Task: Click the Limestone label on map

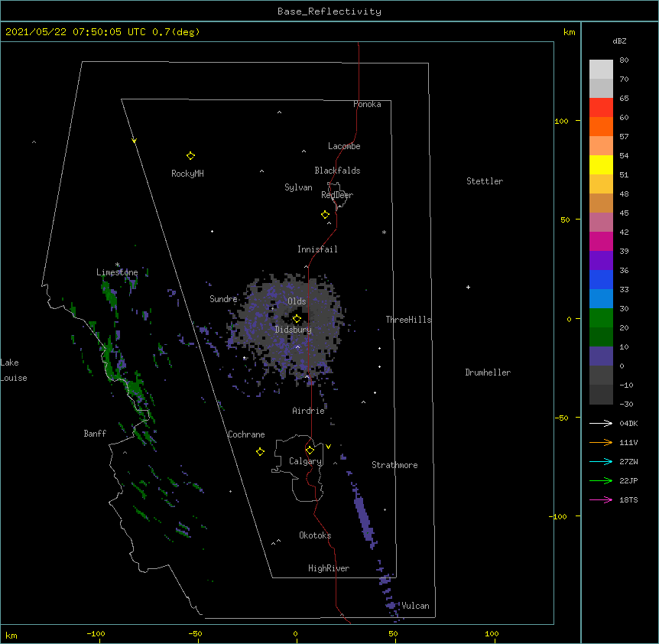Action: pyautogui.click(x=117, y=272)
